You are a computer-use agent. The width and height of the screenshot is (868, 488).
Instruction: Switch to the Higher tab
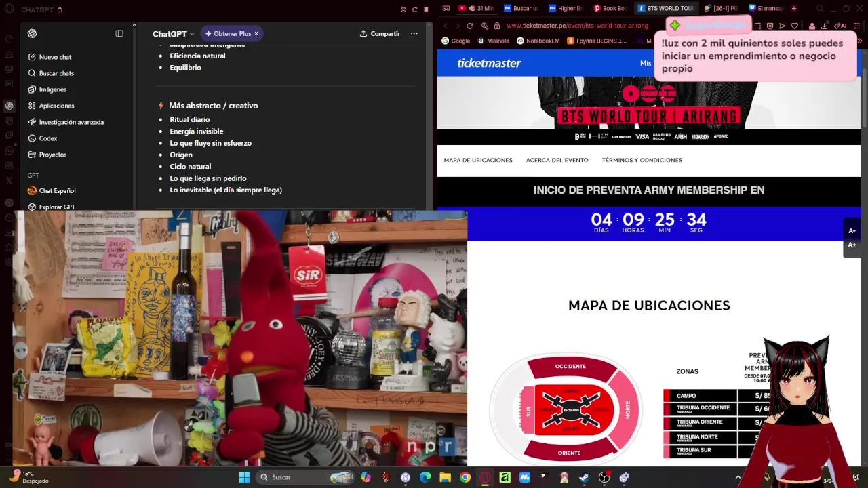pos(566,8)
